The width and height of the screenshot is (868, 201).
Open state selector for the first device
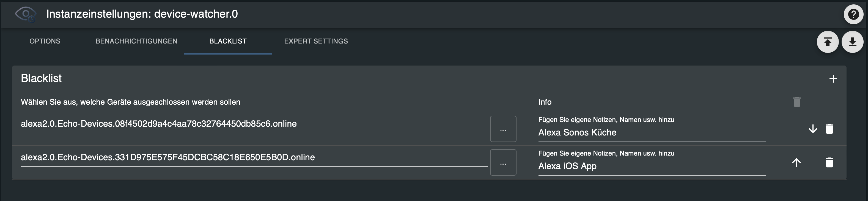click(503, 129)
